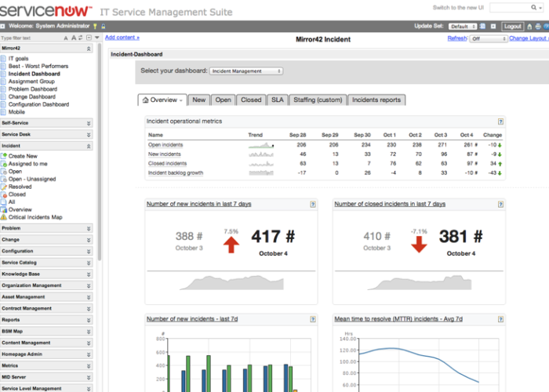Click the navigator vertical scrollbar

tap(100, 152)
